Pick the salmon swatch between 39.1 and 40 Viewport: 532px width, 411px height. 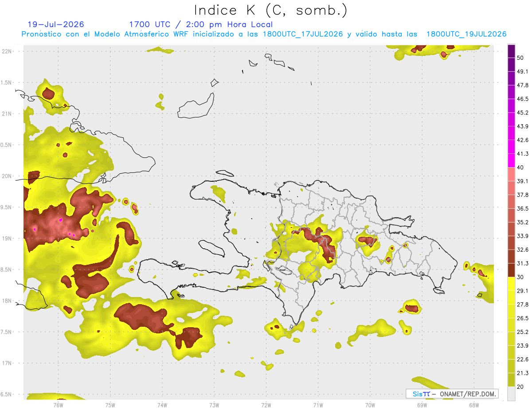coord(512,174)
